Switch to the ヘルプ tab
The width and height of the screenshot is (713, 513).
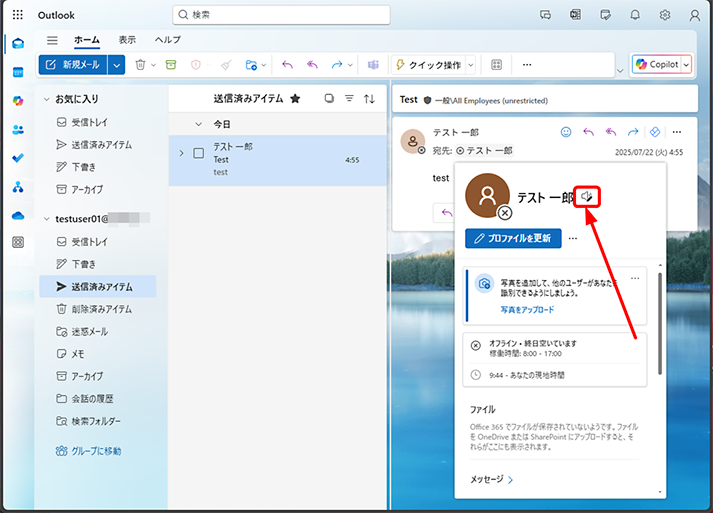tap(168, 40)
